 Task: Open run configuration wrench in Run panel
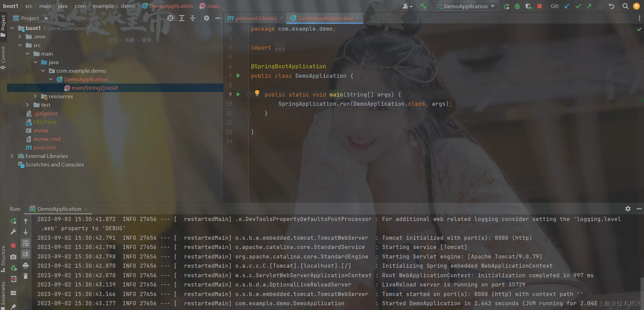click(13, 232)
